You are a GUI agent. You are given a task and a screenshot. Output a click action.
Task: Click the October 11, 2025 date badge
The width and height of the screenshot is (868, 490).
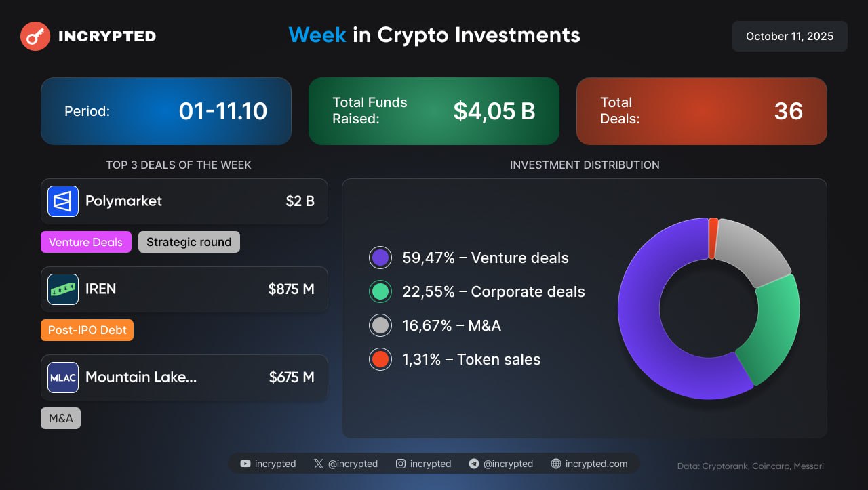789,36
